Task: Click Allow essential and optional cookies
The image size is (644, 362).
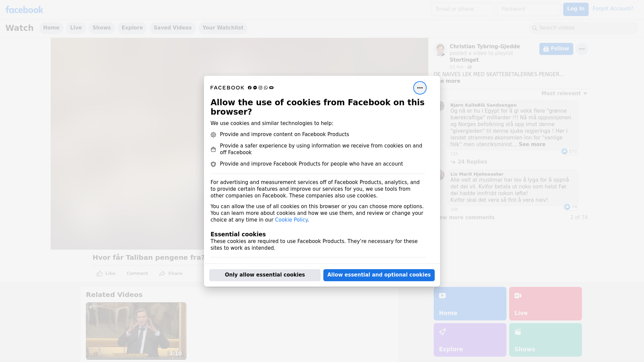Action: click(x=379, y=275)
